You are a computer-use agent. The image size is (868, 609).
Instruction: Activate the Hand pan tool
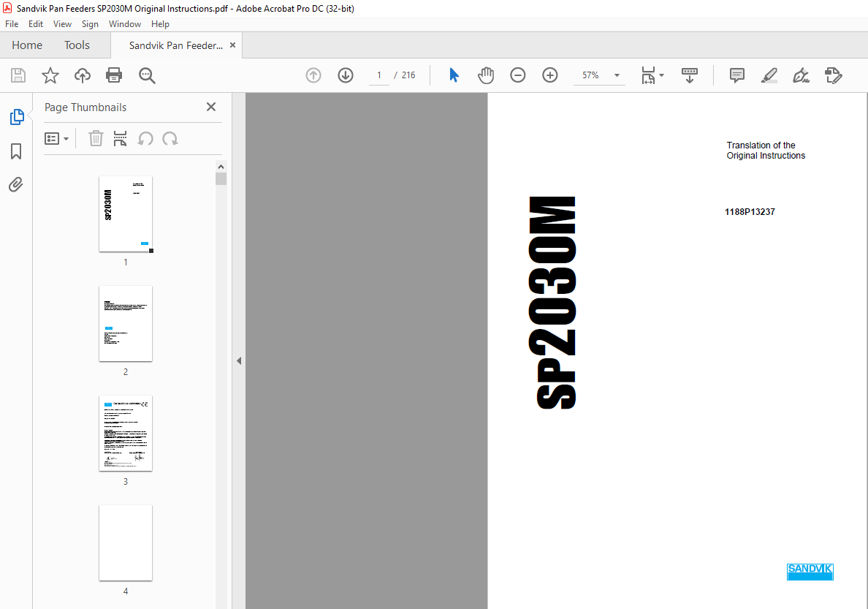click(485, 75)
